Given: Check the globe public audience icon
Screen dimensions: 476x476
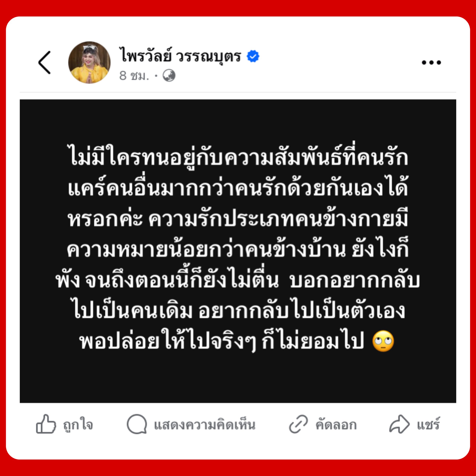Looking at the screenshot, I should tap(169, 76).
